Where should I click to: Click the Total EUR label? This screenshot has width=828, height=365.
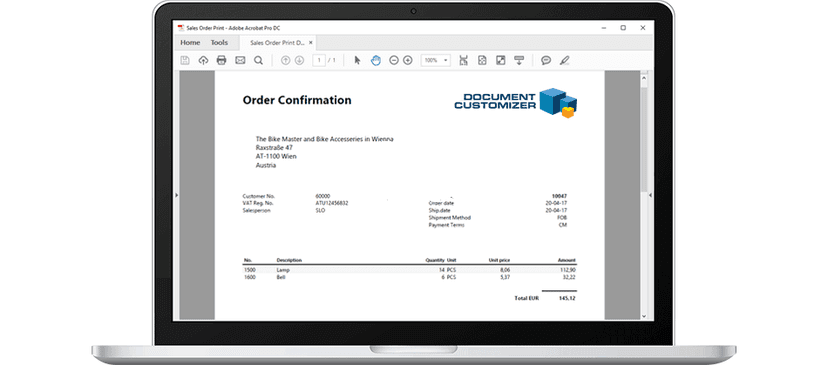pyautogui.click(x=527, y=298)
